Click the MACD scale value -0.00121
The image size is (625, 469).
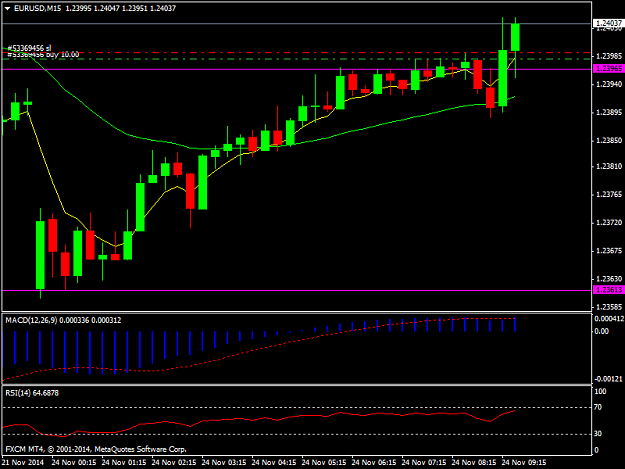609,379
